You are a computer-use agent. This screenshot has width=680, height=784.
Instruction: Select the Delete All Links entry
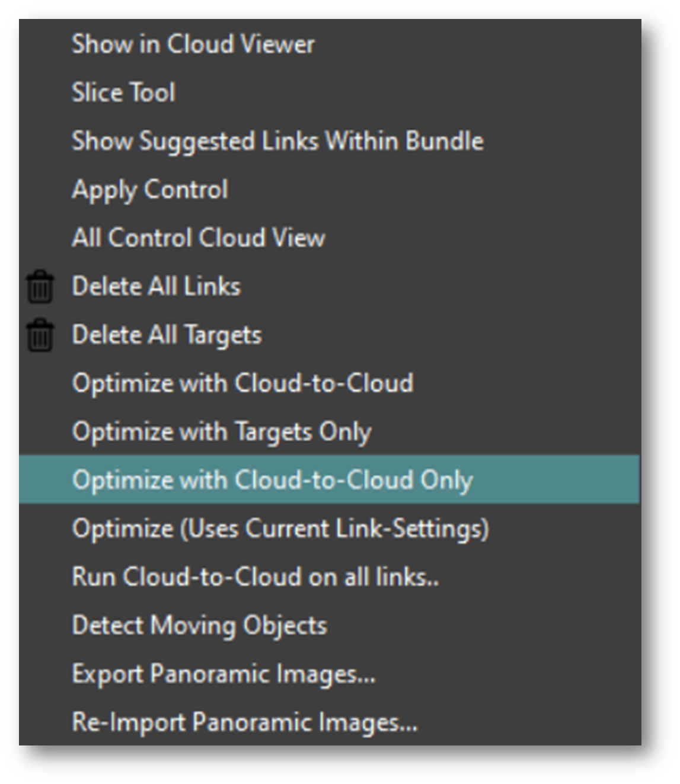coord(156,287)
